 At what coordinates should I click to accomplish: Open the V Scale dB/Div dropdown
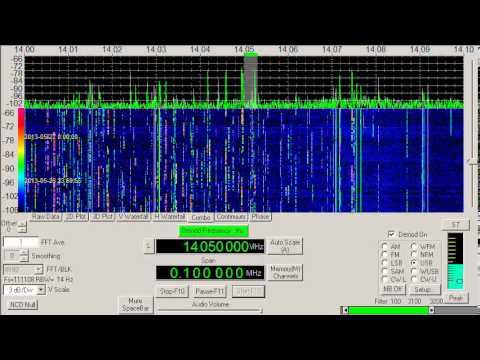click(24, 290)
